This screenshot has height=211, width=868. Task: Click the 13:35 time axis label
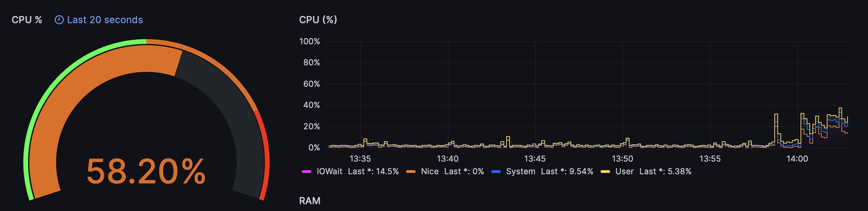tap(360, 159)
